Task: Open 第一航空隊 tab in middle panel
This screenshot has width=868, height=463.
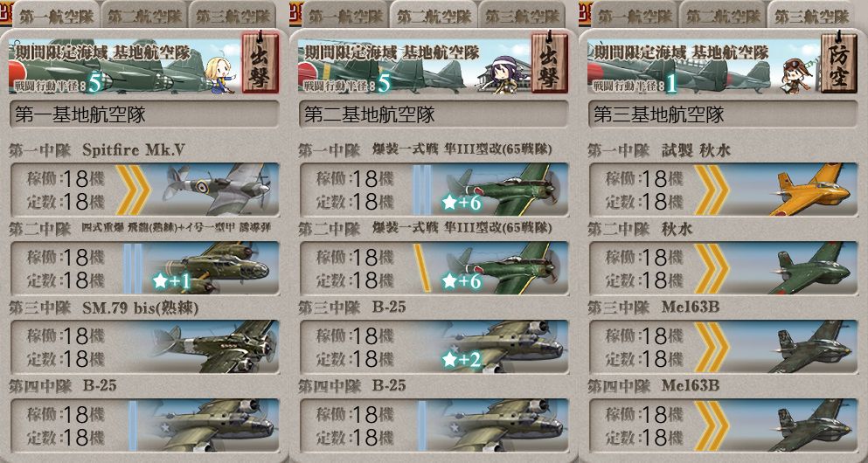Action: 344,16
